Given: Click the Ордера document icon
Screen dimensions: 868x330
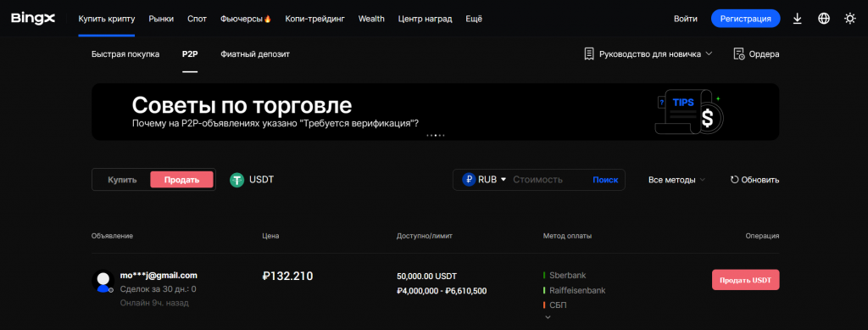Looking at the screenshot, I should click(x=738, y=53).
